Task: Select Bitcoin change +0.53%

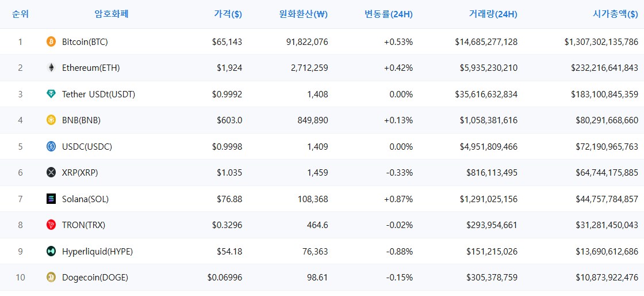Action: (398, 41)
